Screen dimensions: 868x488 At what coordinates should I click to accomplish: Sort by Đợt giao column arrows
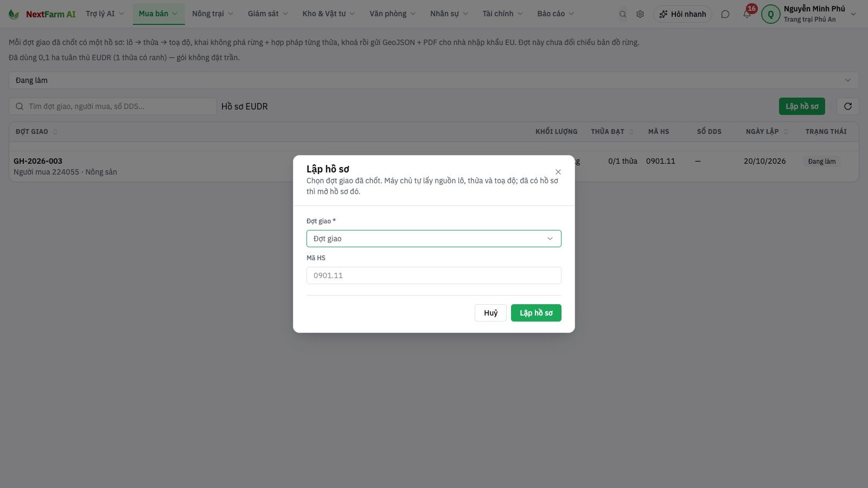55,132
